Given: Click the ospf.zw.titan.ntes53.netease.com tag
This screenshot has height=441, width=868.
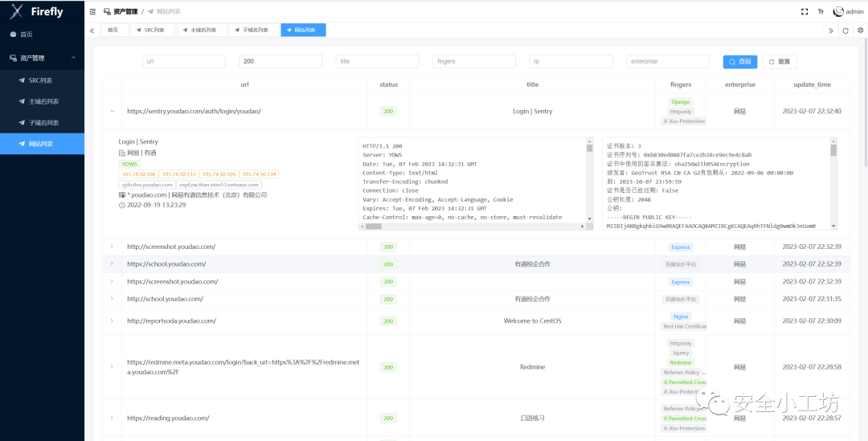Looking at the screenshot, I should pyautogui.click(x=219, y=185).
